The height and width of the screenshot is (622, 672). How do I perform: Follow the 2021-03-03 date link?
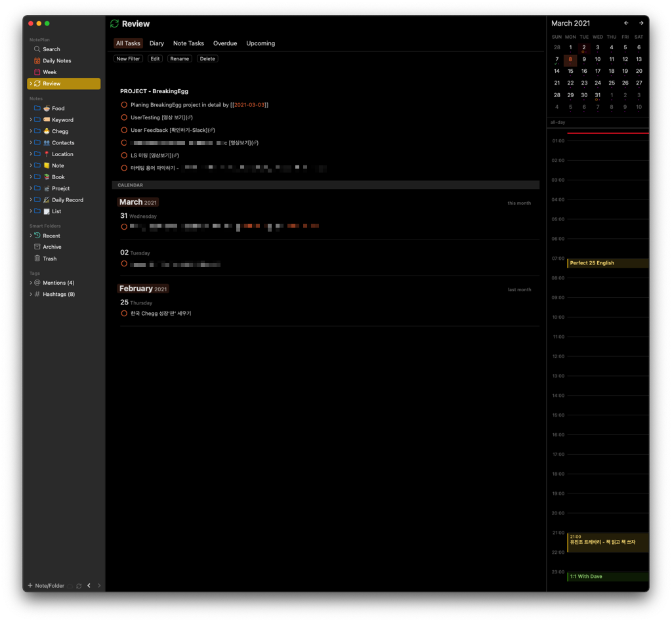point(249,105)
